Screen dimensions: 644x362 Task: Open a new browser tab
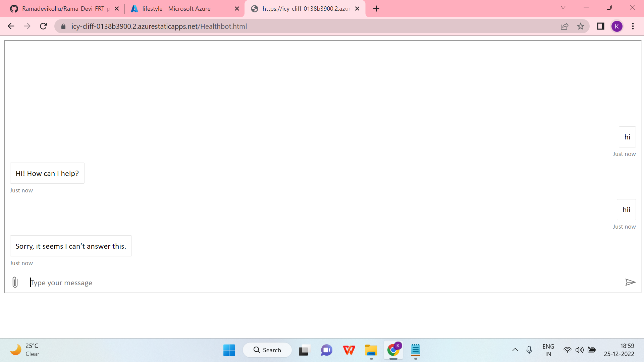click(x=376, y=9)
